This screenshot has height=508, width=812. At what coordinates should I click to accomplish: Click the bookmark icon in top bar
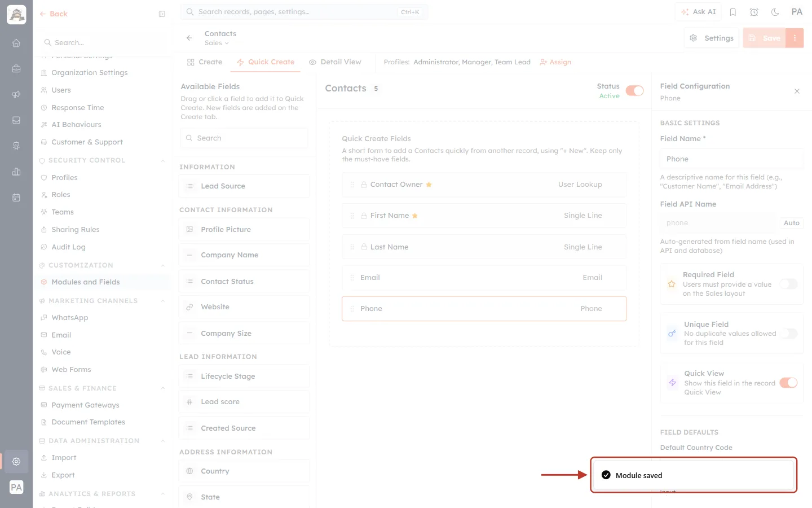[x=733, y=12]
